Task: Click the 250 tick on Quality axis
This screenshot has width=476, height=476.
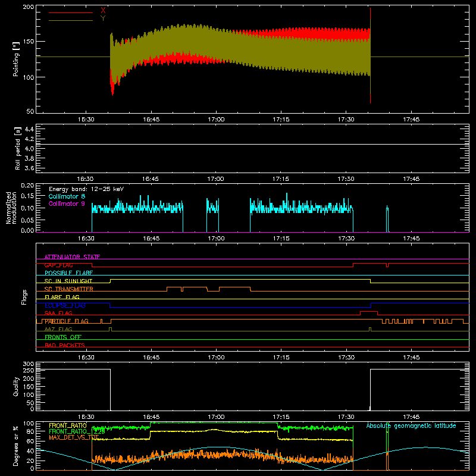Action: pyautogui.click(x=29, y=370)
